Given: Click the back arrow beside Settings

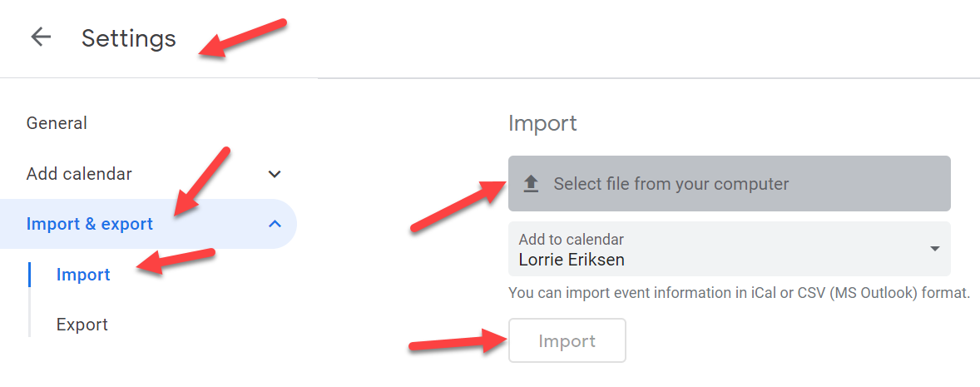Looking at the screenshot, I should pyautogui.click(x=40, y=37).
